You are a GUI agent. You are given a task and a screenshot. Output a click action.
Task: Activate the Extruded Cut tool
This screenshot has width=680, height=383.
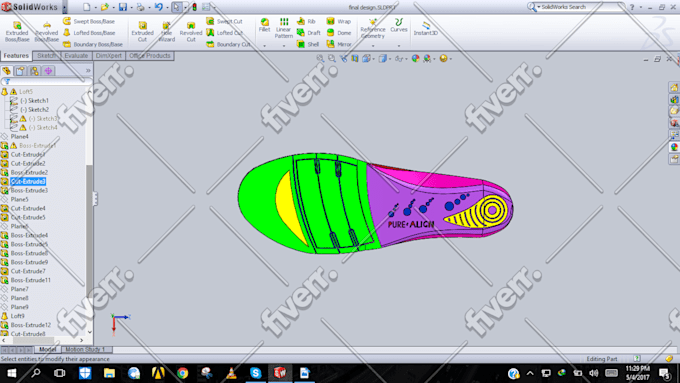tap(142, 32)
